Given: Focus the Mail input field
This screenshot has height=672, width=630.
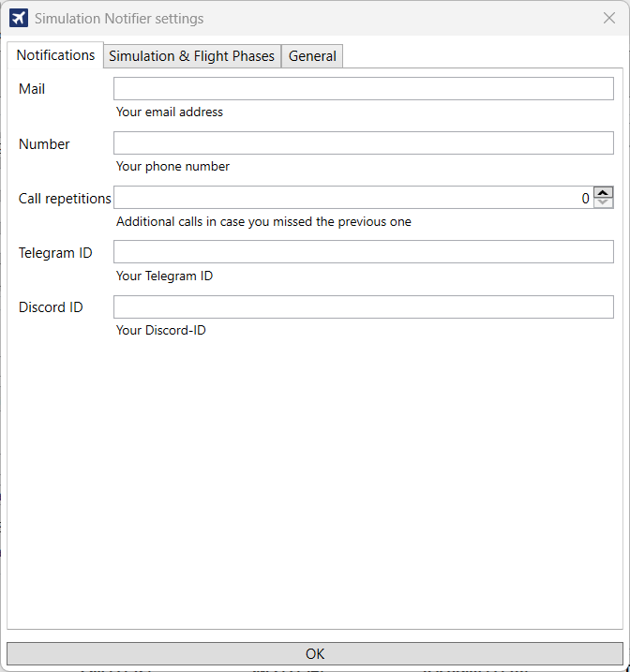Looking at the screenshot, I should tap(364, 89).
